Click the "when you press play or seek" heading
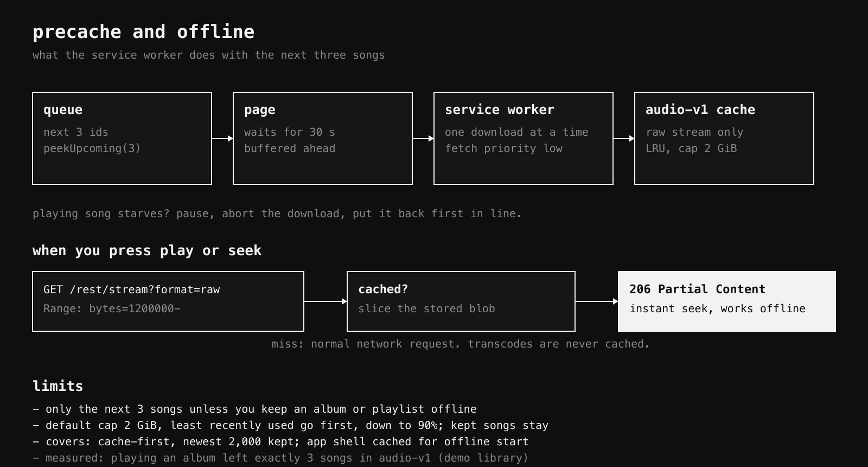The image size is (868, 467). click(x=147, y=251)
